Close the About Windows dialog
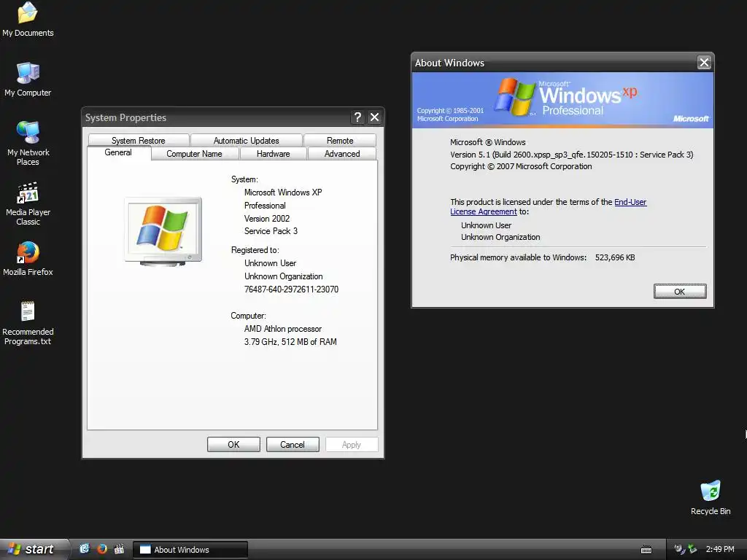The width and height of the screenshot is (747, 560). (704, 63)
